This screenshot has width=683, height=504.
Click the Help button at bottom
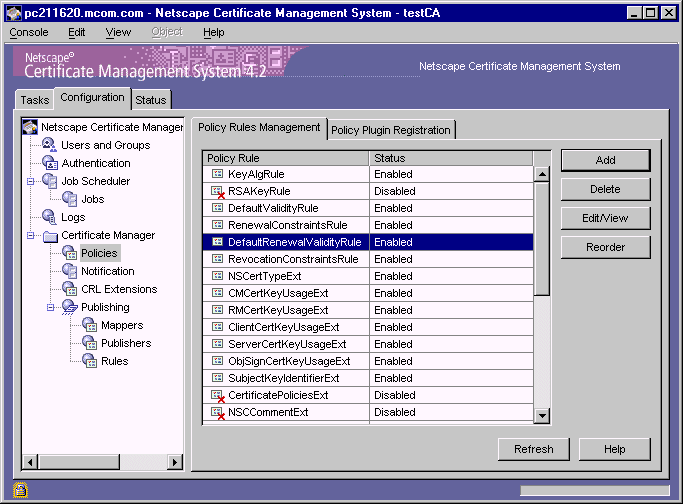coord(615,449)
